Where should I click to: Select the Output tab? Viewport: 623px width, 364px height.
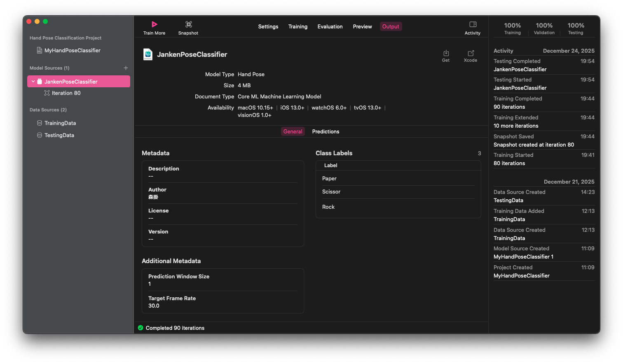[x=391, y=26]
